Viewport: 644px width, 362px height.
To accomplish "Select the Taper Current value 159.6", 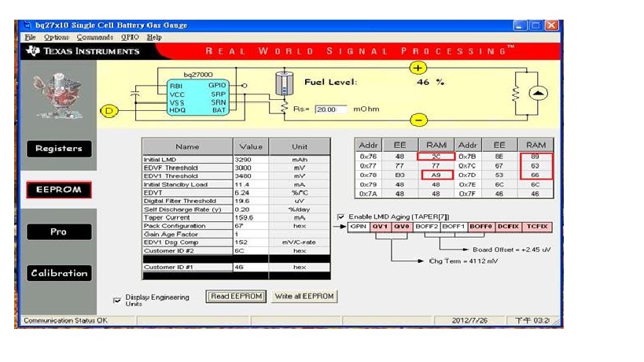I will (251, 217).
